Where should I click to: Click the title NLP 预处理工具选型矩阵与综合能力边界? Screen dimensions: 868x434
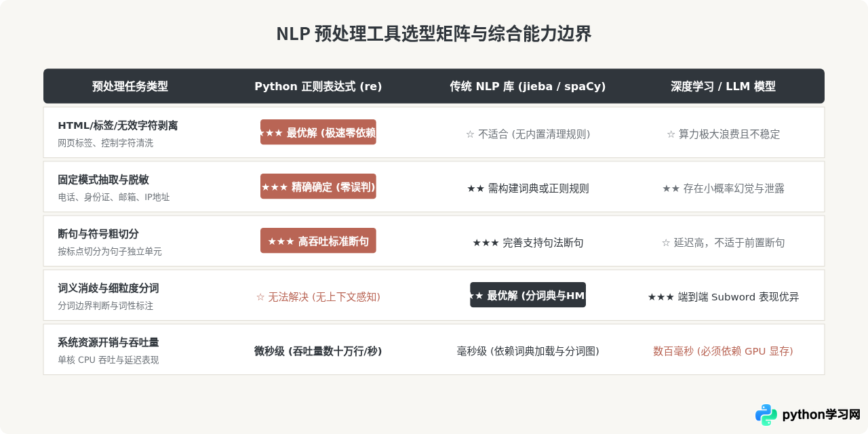click(x=434, y=34)
